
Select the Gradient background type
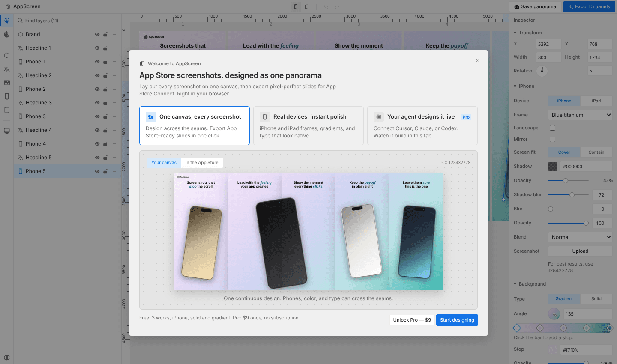[564, 299]
